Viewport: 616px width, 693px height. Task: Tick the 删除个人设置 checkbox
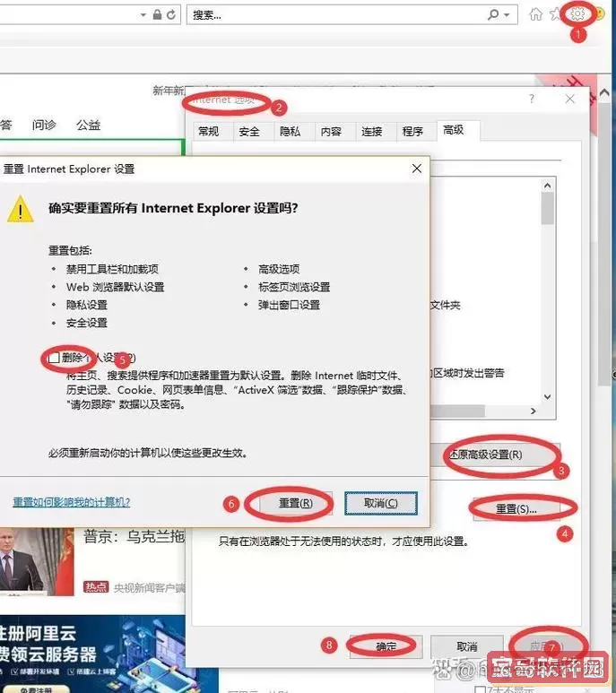[55, 358]
